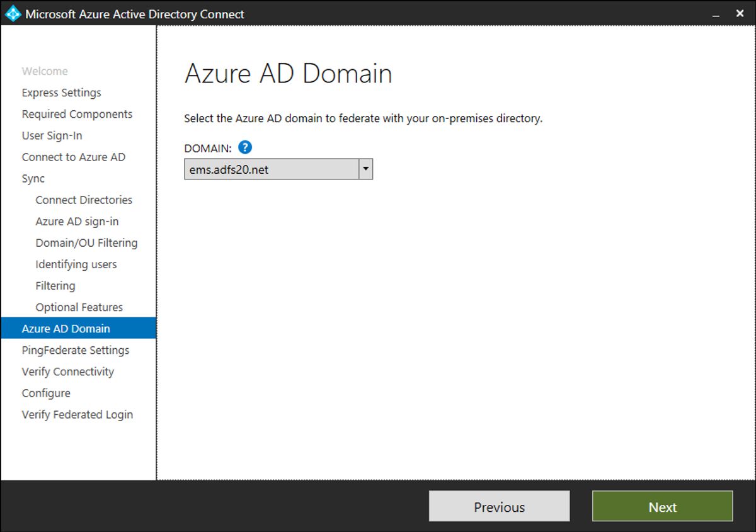
Task: Click the Sync section in sidebar
Action: point(33,178)
